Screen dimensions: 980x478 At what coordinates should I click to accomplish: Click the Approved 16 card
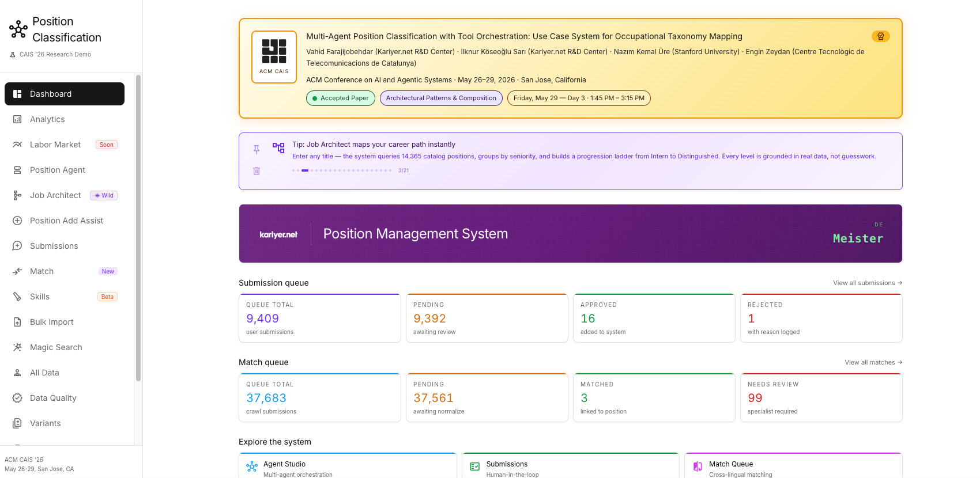[654, 318]
